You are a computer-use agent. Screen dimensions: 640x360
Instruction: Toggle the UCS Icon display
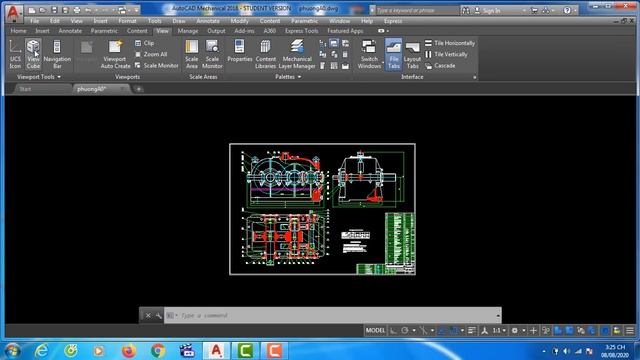coord(15,54)
